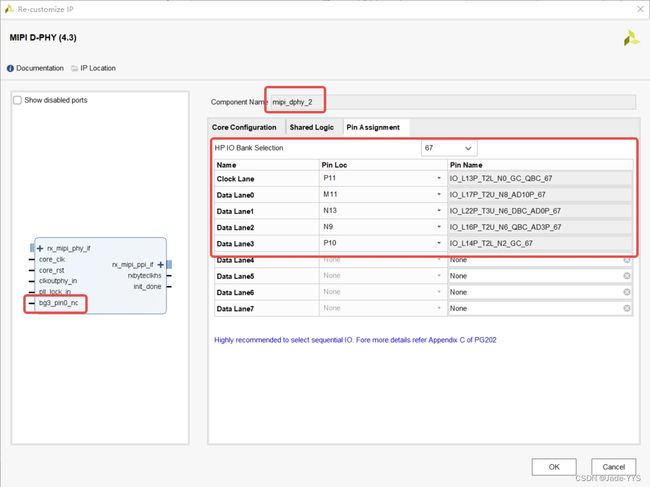Clear the Data Lane7 pin name icon
This screenshot has width=650, height=487.
[627, 308]
